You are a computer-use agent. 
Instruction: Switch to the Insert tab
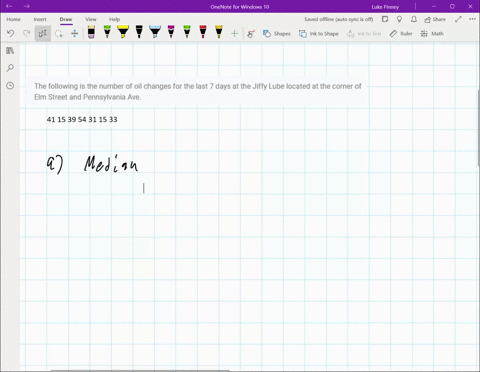tap(40, 19)
